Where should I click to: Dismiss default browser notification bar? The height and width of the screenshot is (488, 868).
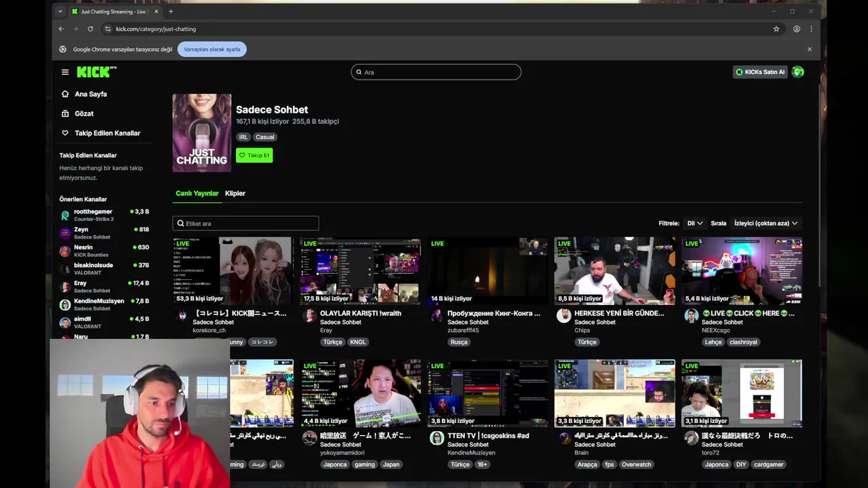809,49
